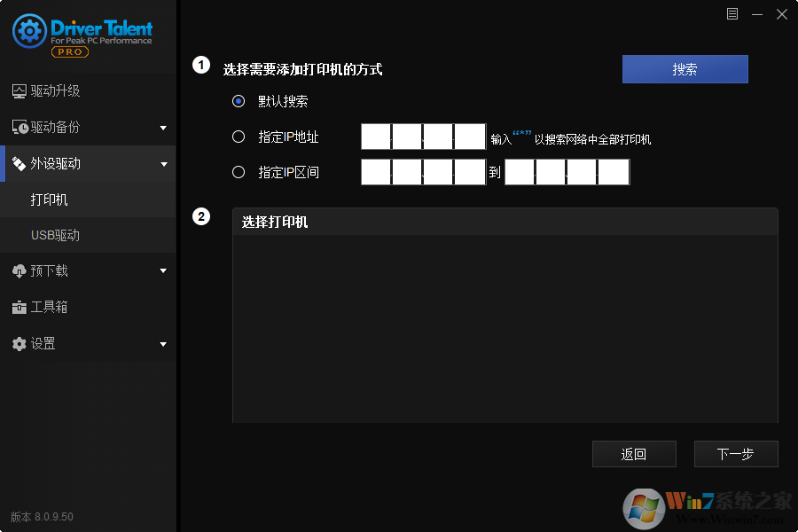
Task: Select the 默认搜索 (default search) option
Action: click(x=238, y=101)
